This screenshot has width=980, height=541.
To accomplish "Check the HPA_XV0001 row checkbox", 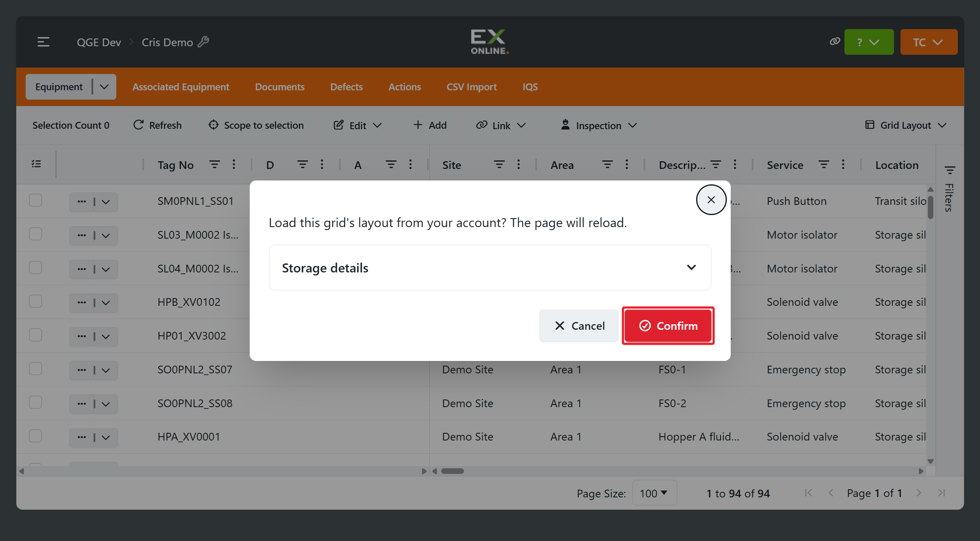I will (x=35, y=436).
